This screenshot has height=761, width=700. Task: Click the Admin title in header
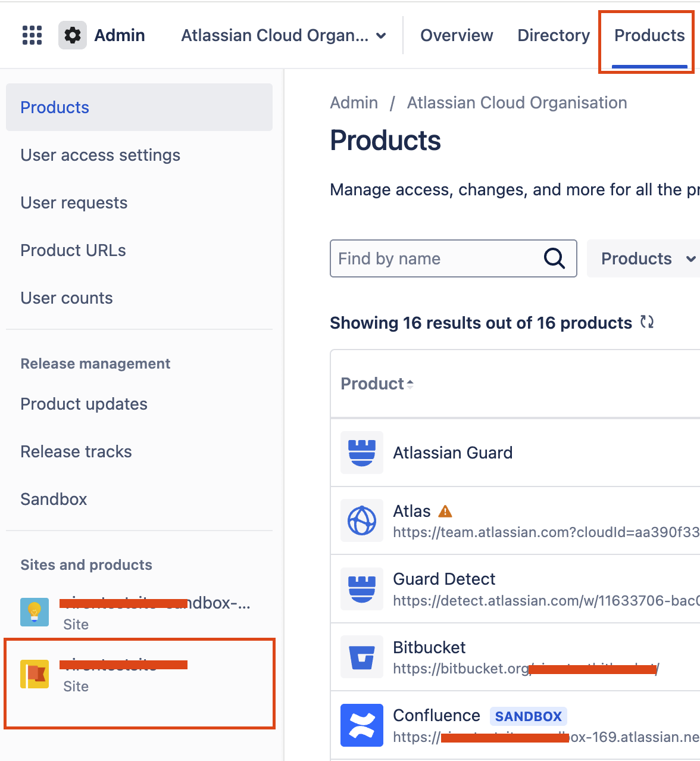pos(120,35)
